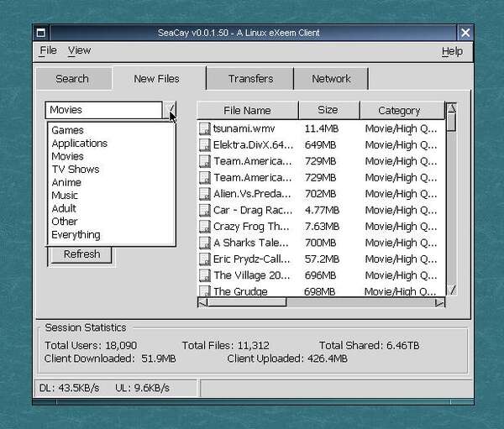Click the category dropdown arrow button
Screen dimensions: 504x429
(x=170, y=110)
